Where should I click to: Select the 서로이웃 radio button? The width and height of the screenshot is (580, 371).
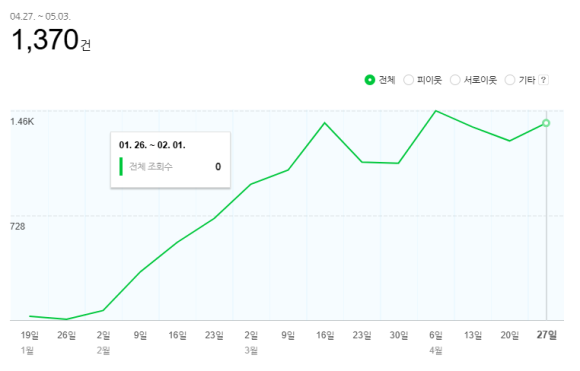[455, 80]
